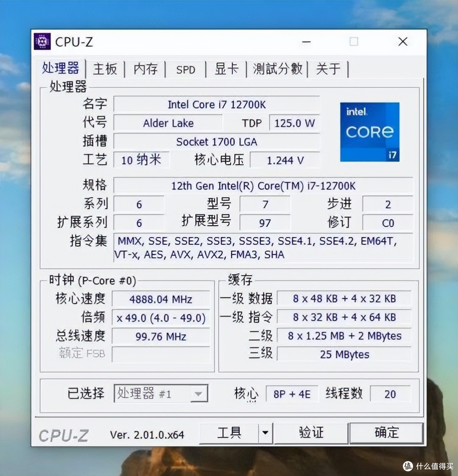The image size is (458, 476).
Task: Switch to the 关于 tab
Action: tap(328, 69)
